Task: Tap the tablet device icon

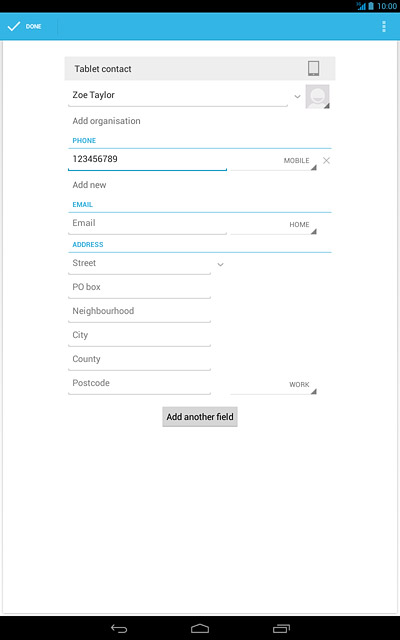Action: click(313, 69)
